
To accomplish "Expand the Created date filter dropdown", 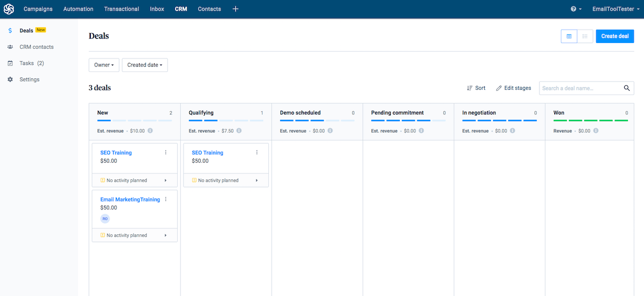I will [144, 65].
